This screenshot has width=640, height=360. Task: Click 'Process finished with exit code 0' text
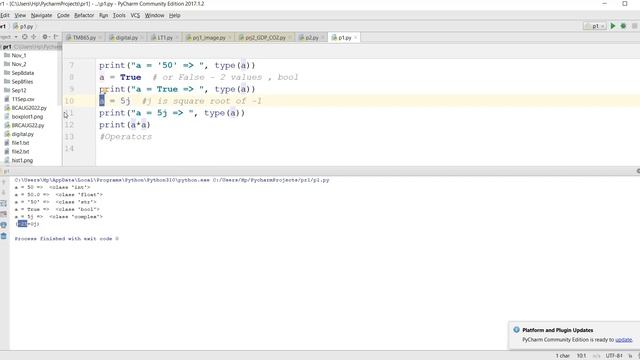click(67, 239)
